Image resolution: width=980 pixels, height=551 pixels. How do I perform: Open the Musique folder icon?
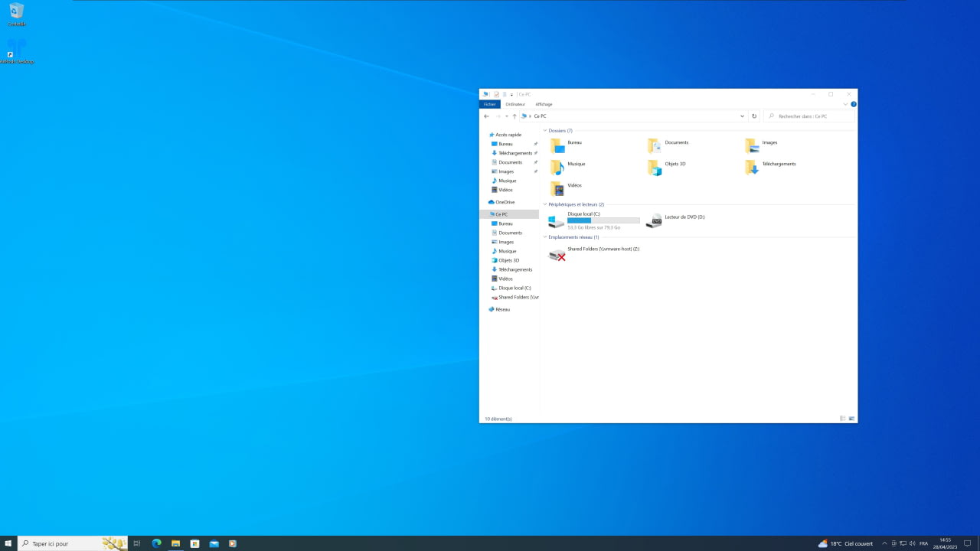pos(557,168)
